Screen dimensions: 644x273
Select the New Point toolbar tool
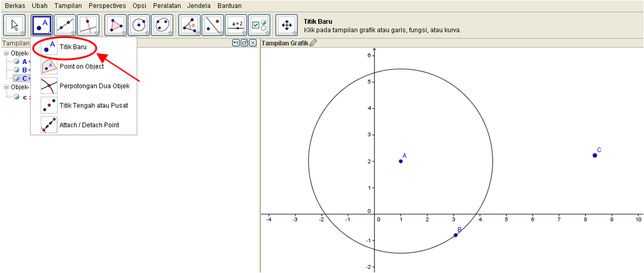click(x=41, y=25)
